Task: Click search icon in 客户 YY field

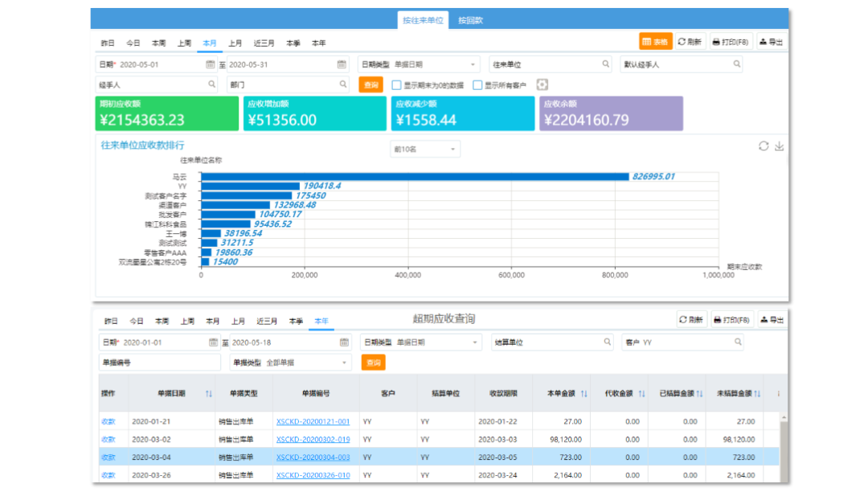Action: (x=735, y=342)
